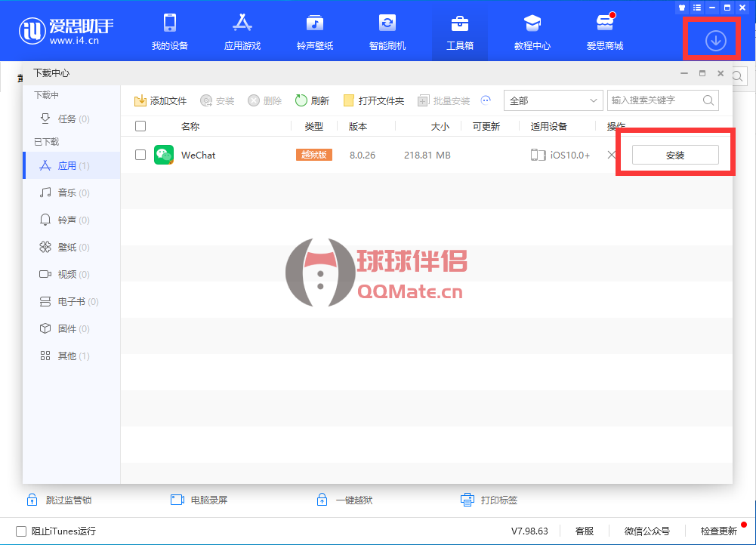This screenshot has width=756, height=545.
Task: Click 检查更新 in the status bar
Action: tap(717, 531)
